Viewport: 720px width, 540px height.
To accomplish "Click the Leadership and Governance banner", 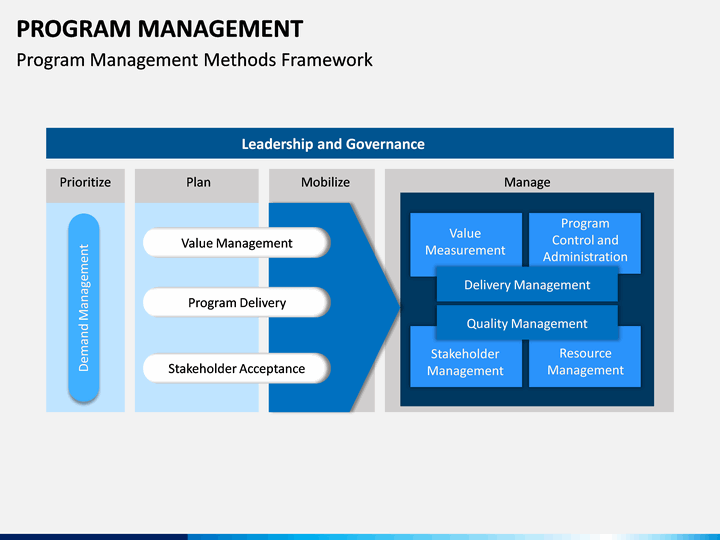I will pos(360,143).
